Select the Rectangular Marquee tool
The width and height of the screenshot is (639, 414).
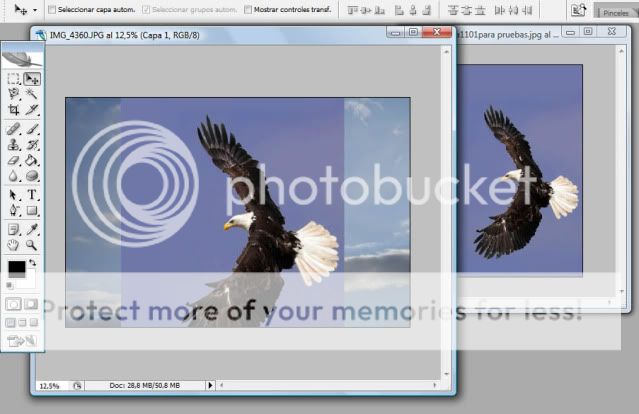[13, 79]
